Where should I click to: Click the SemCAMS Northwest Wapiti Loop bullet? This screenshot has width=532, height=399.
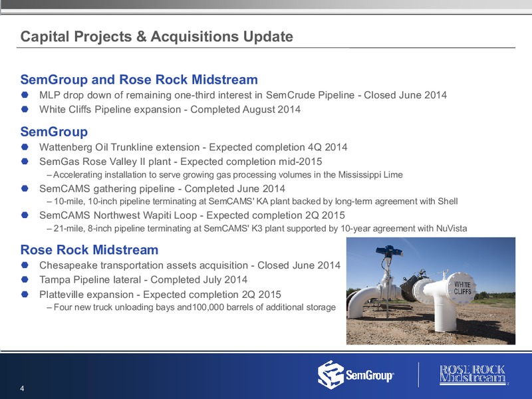tap(192, 215)
